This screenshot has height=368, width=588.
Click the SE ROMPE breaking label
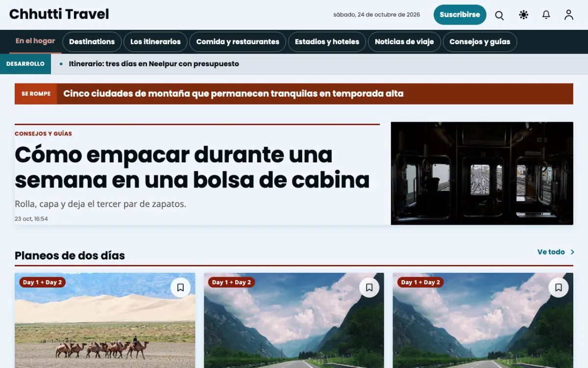pos(36,94)
